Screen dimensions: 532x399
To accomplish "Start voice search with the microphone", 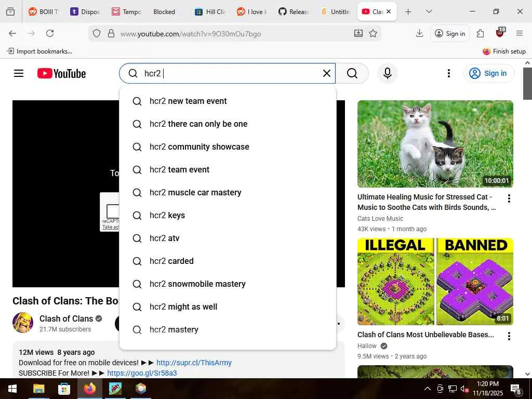I will tap(387, 73).
